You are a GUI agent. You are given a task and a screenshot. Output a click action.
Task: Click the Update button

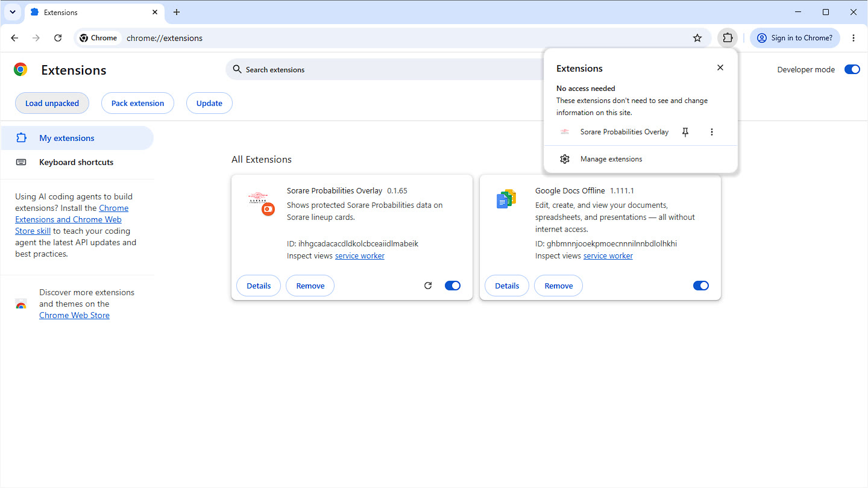tap(209, 103)
